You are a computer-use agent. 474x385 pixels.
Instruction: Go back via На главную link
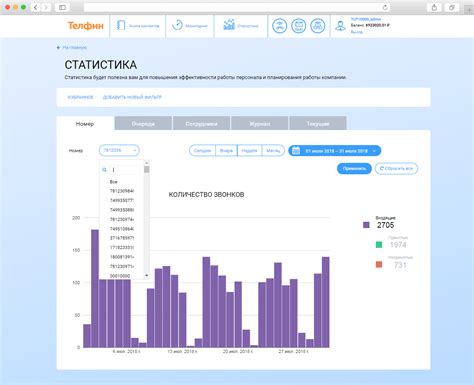tap(75, 48)
